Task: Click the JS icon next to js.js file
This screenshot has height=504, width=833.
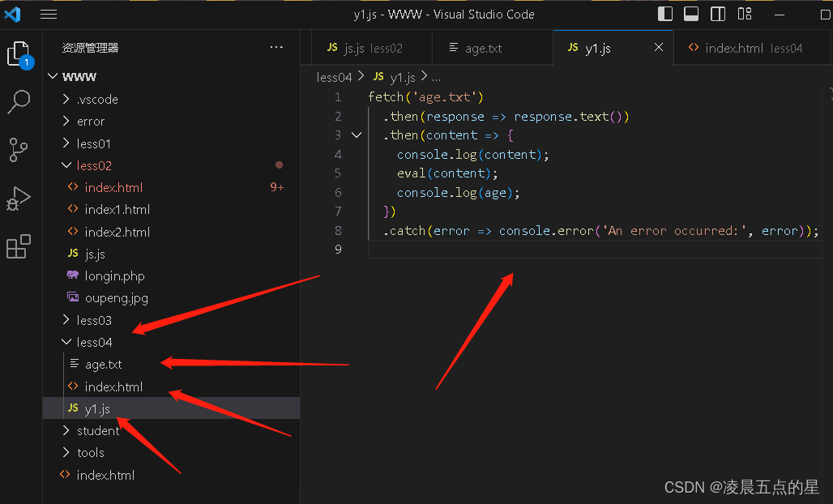Action: point(71,254)
